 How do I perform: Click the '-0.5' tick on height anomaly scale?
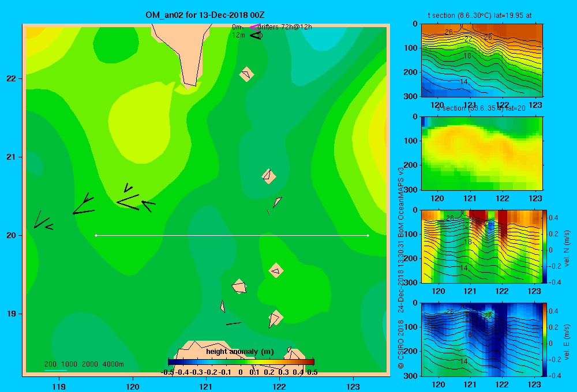click(x=168, y=372)
